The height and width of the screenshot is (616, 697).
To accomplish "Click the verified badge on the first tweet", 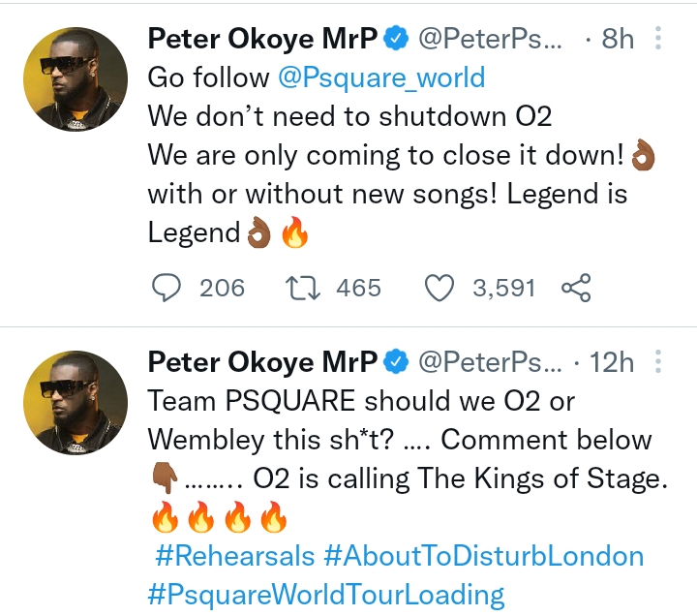I will [x=395, y=39].
